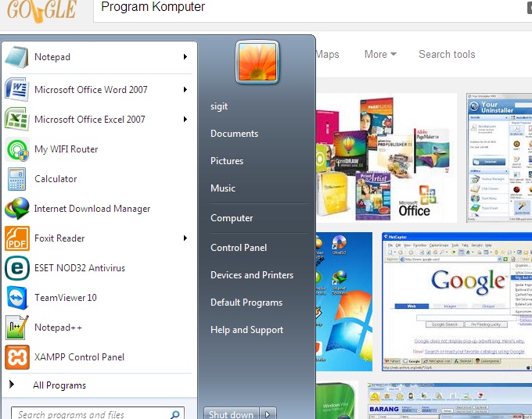Image resolution: width=532 pixels, height=419 pixels.
Task: Open the sigit user folder
Action: tap(219, 106)
